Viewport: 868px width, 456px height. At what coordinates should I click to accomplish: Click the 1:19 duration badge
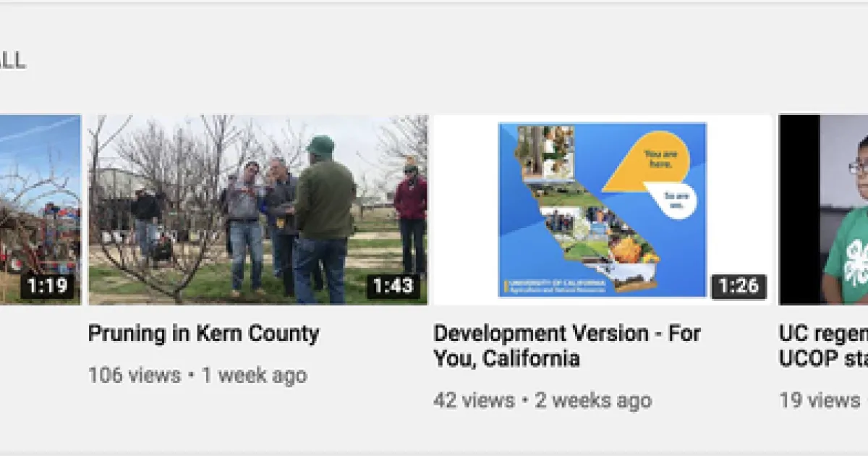click(x=48, y=286)
